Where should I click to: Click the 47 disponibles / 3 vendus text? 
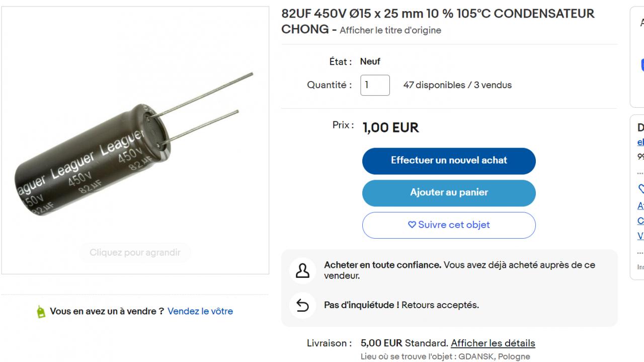[x=457, y=85]
